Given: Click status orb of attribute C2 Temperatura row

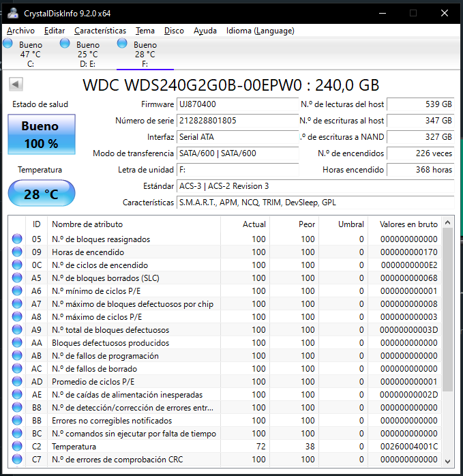Looking at the screenshot, I should click(17, 446).
